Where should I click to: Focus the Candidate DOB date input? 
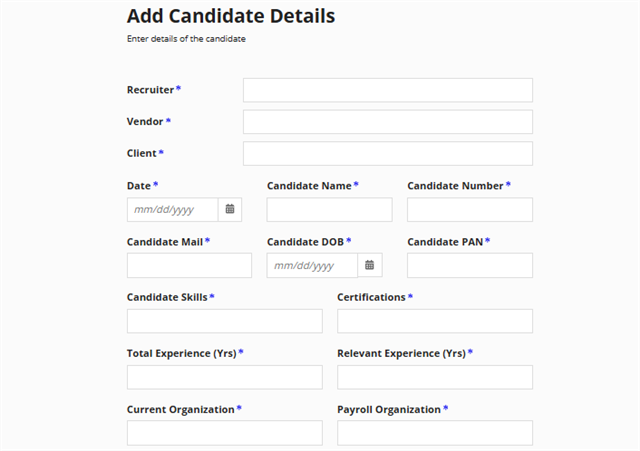[x=312, y=265]
